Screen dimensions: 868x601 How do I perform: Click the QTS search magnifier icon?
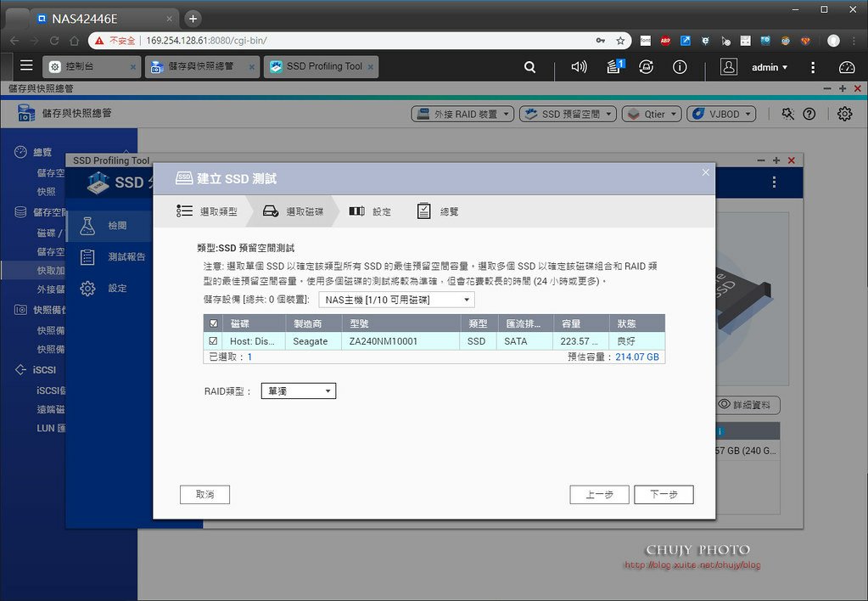pos(529,67)
